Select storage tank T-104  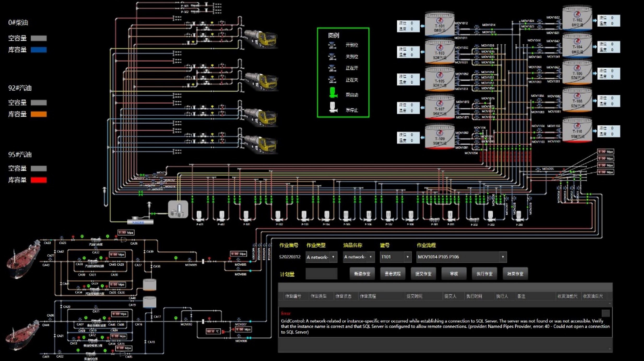[x=577, y=45]
